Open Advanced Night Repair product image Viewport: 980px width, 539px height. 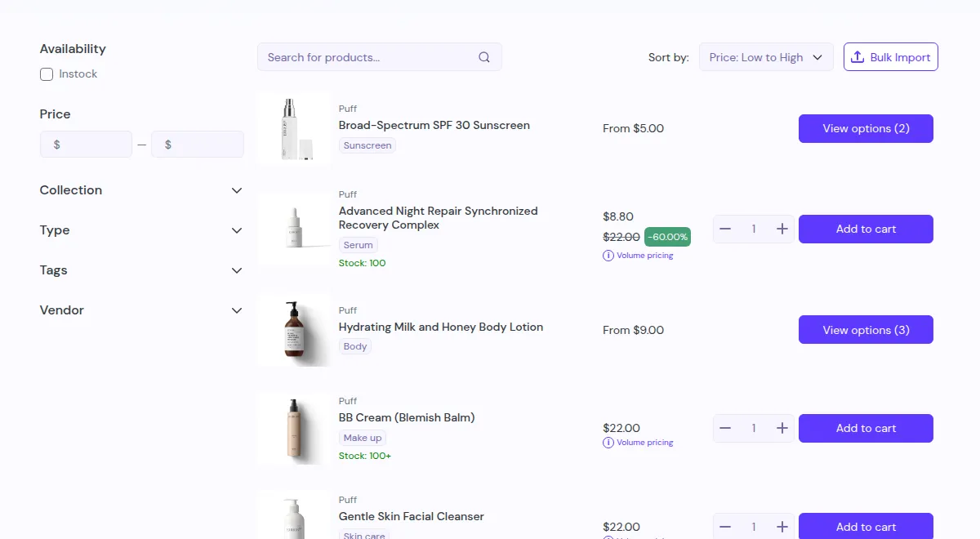point(294,229)
